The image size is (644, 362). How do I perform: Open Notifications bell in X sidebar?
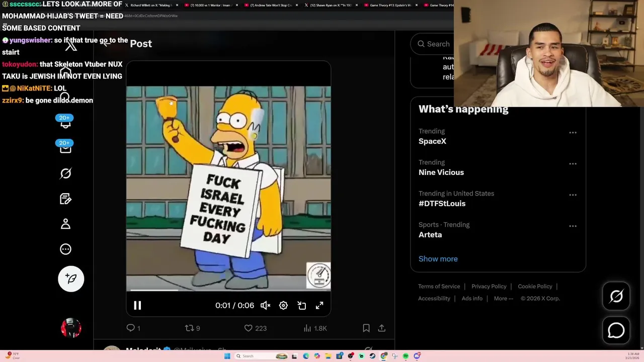pos(65,123)
